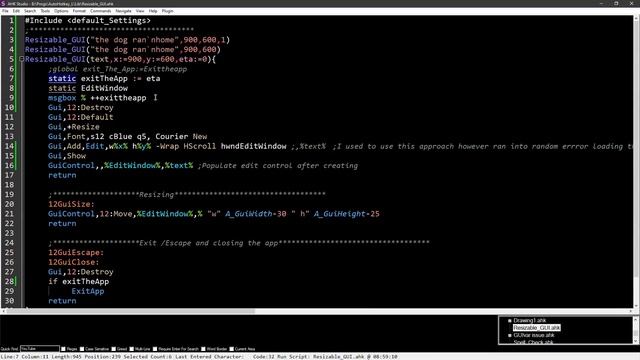Open the View menu
Image resolution: width=640 pixels, height=360 pixels.
tap(140, 11)
